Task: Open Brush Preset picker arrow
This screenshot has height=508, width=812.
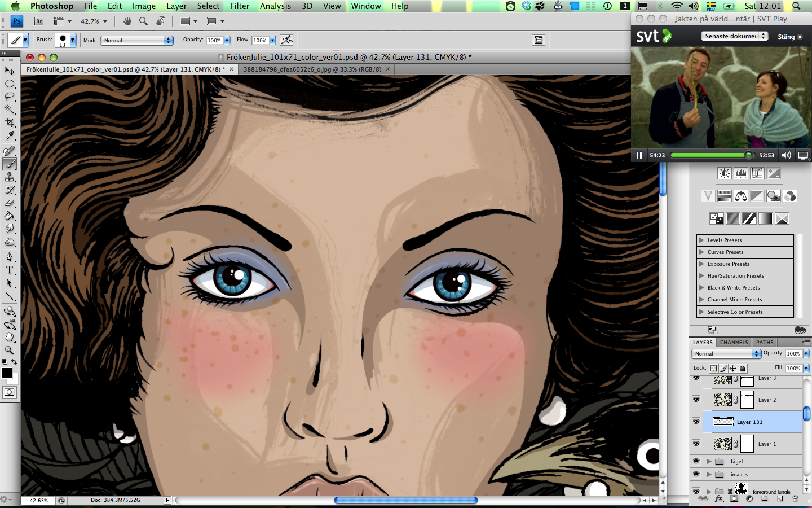Action: (73, 40)
